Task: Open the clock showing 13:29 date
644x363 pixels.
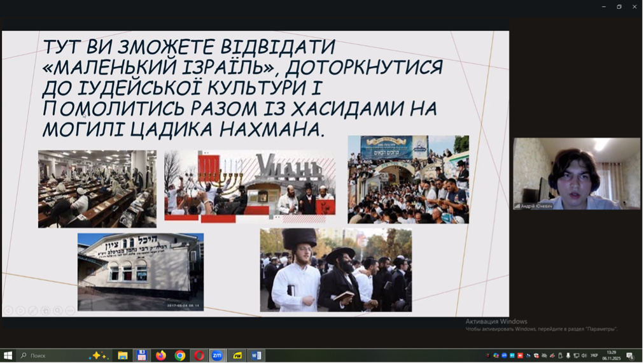Action: [611, 355]
